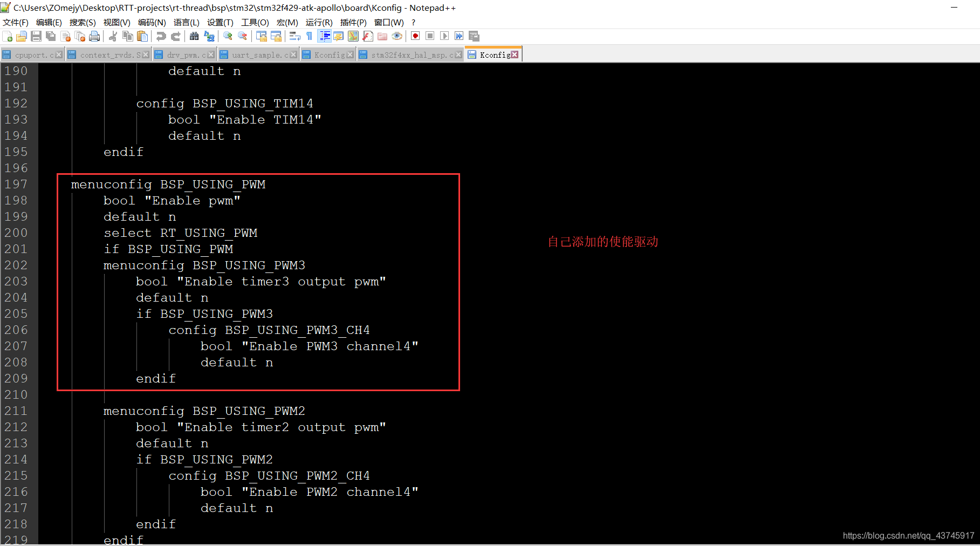Viewport: 980px width, 546px height.
Task: Open the 视图(V) menu
Action: pos(117,22)
